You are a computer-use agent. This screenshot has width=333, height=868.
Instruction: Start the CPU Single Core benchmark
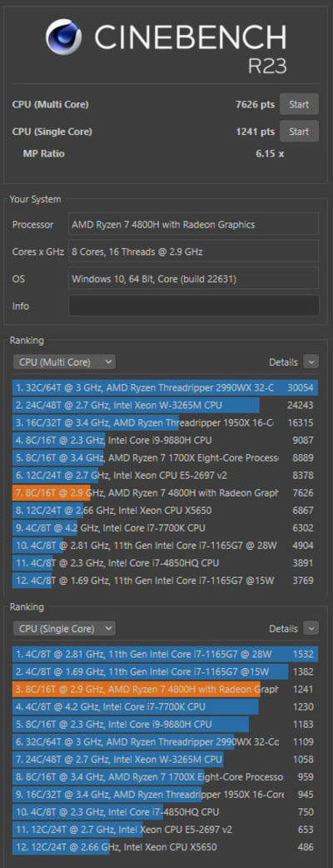point(299,131)
